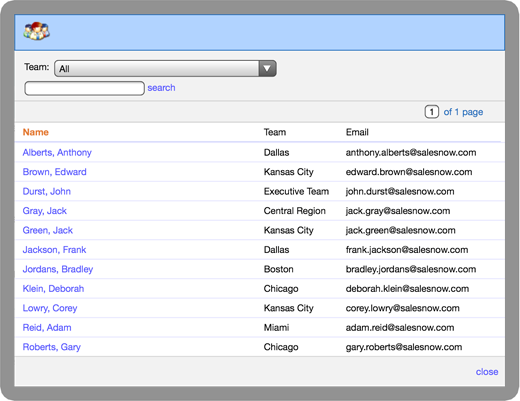Sort by the Email column header
Screen dimensions: 520x401
click(x=357, y=132)
